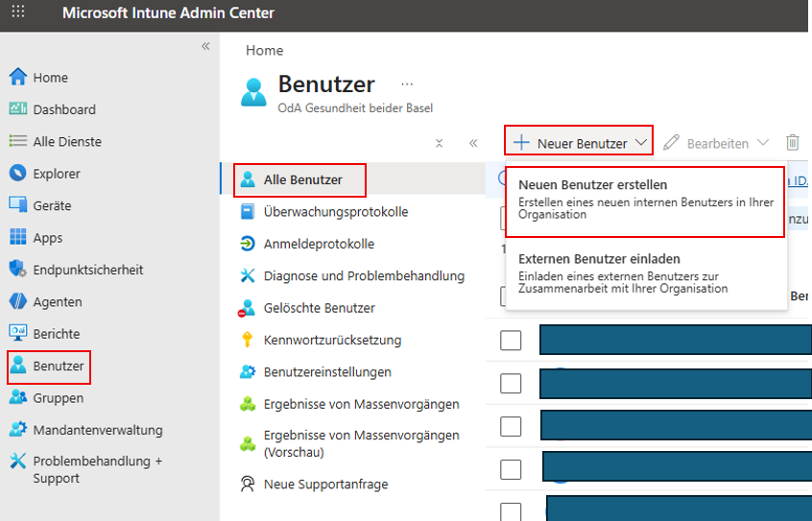Click the Gruppen people icon

[x=18, y=397]
